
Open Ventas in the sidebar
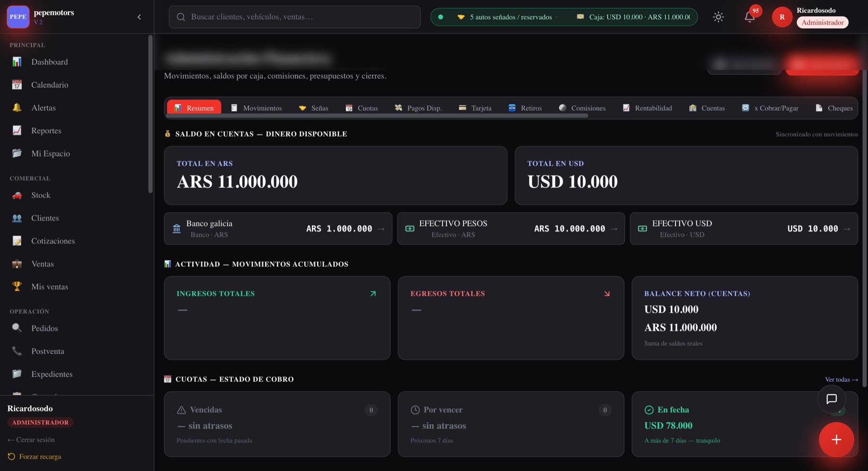[x=77, y=264]
